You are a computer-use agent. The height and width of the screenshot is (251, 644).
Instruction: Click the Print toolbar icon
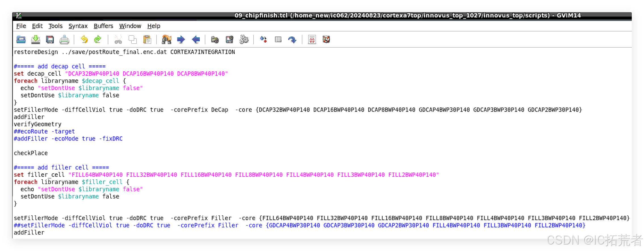[64, 40]
